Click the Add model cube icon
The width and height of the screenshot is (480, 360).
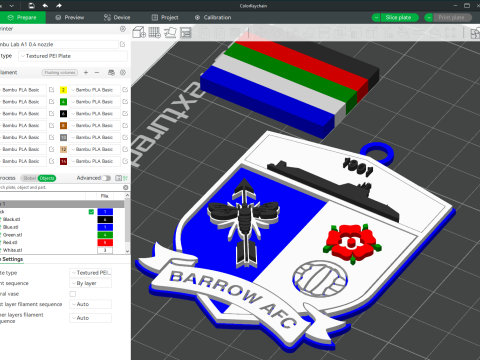139,32
